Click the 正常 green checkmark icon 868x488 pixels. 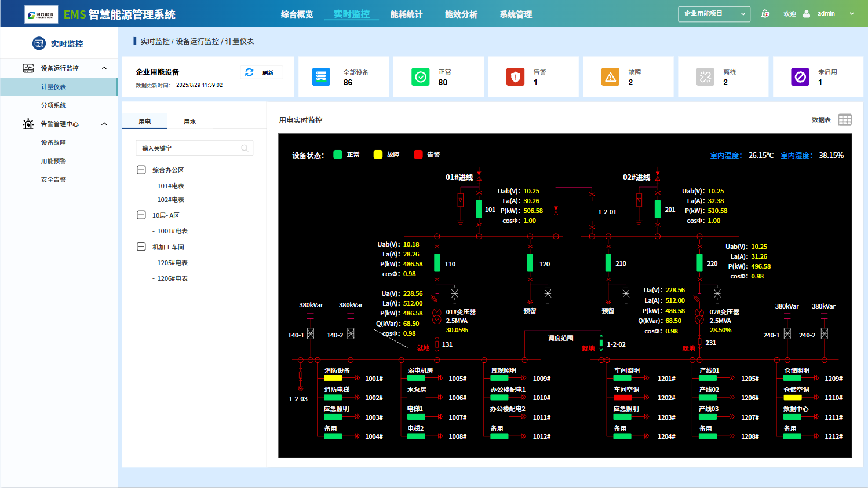point(421,77)
